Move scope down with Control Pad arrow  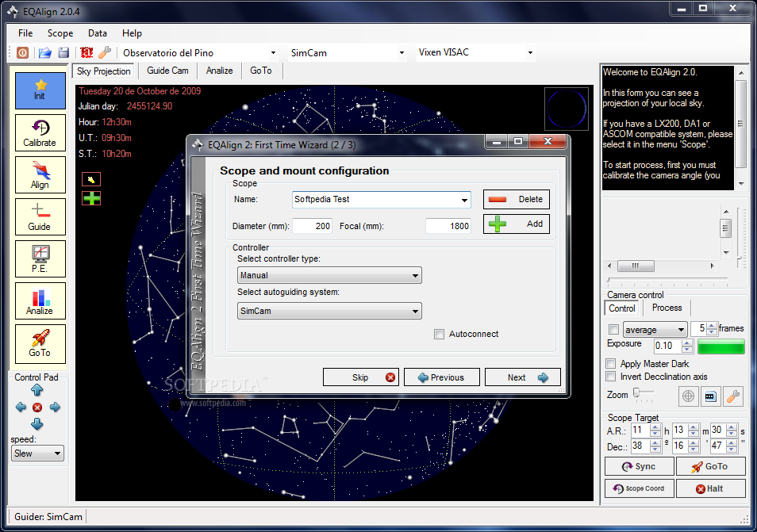37,424
